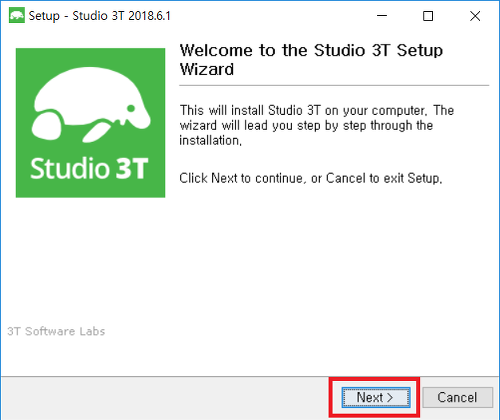The width and height of the screenshot is (500, 420).
Task: Cancel the Studio 3T setup
Action: pyautogui.click(x=457, y=397)
